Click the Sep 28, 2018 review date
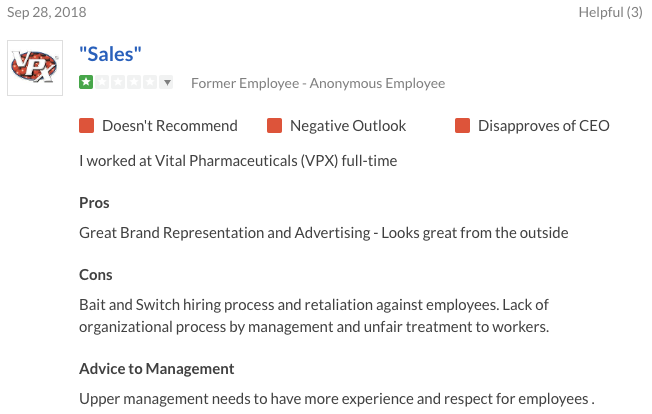This screenshot has width=652, height=414. tap(47, 12)
